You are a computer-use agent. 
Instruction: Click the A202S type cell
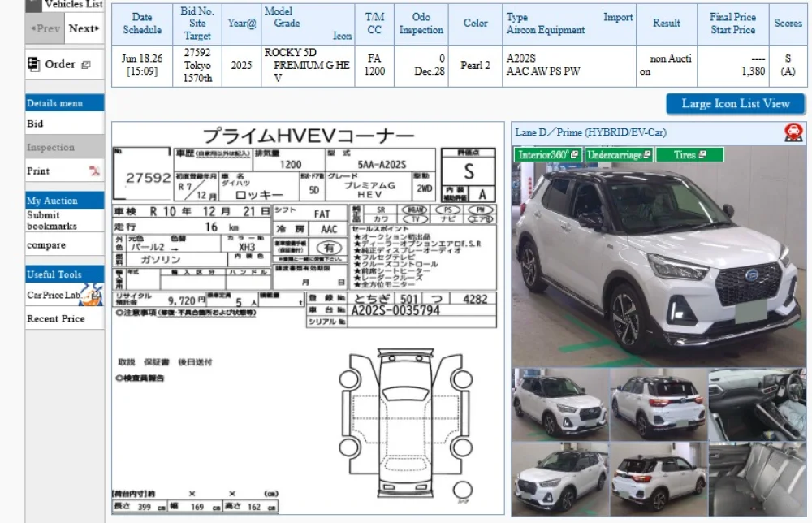point(569,66)
